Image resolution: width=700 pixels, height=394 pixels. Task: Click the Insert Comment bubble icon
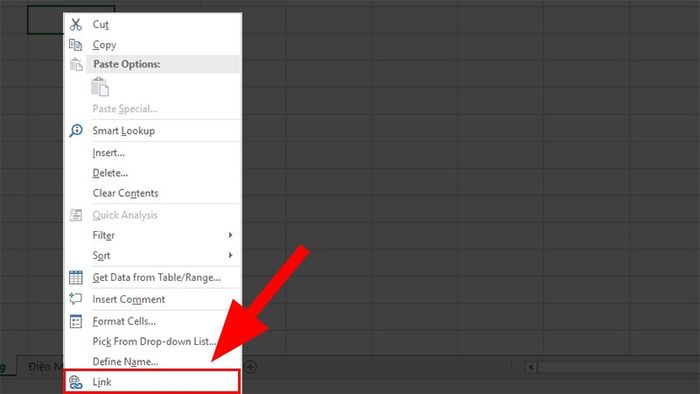click(x=75, y=299)
